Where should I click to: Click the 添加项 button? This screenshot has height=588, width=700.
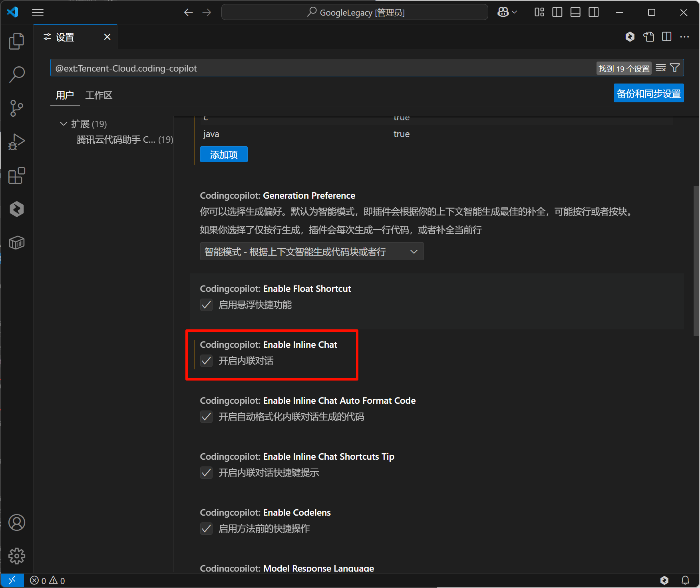pos(224,154)
